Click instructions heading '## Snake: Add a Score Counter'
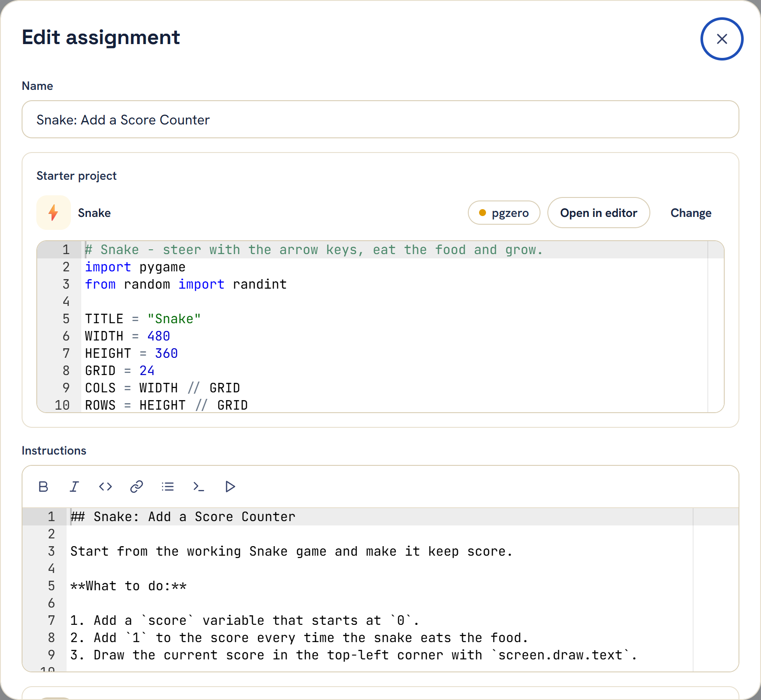The image size is (761, 700). click(183, 517)
